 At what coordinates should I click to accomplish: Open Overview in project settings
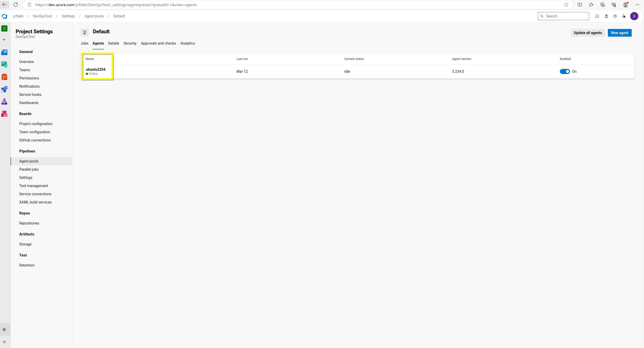point(26,62)
